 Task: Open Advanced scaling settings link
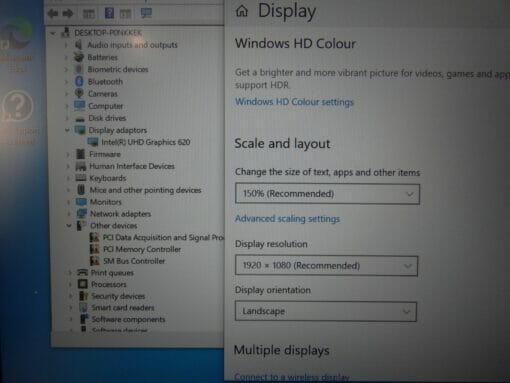(x=287, y=219)
